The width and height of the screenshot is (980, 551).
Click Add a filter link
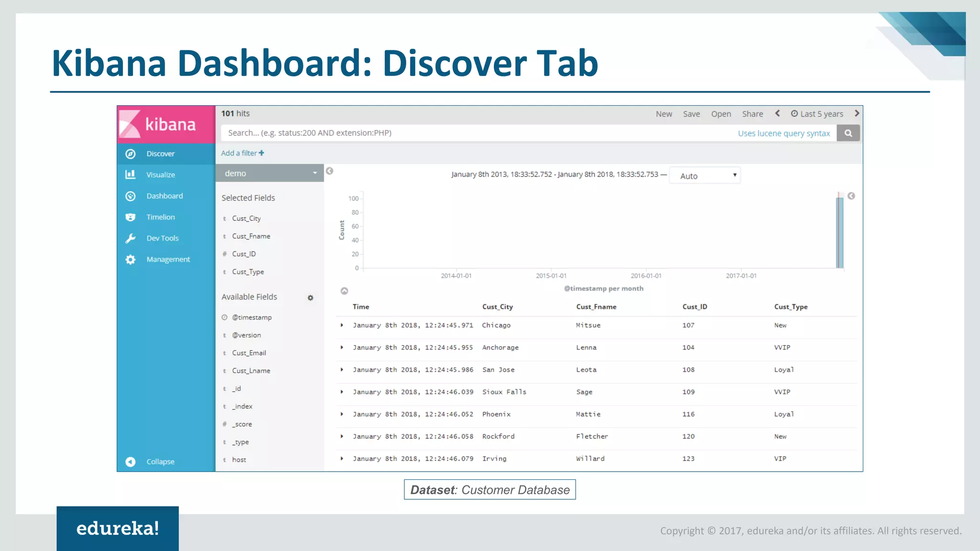click(242, 153)
